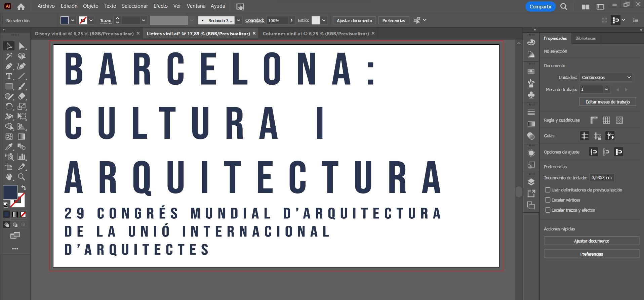This screenshot has height=300, width=644.
Task: Select the Rectangle tool
Action: 9,86
